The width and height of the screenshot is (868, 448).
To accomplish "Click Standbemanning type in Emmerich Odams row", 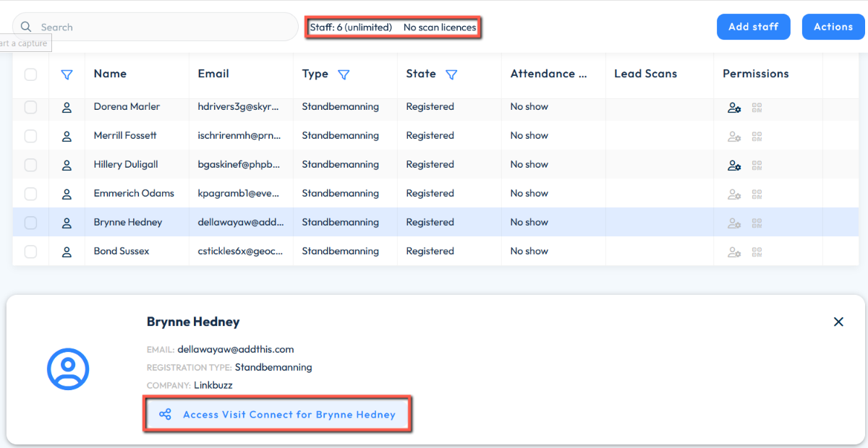I will pyautogui.click(x=340, y=194).
